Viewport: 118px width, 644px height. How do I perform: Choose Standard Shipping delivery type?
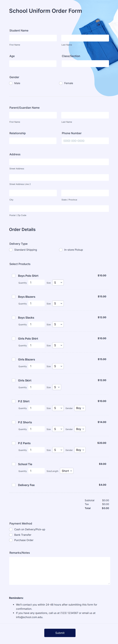tap(11, 250)
